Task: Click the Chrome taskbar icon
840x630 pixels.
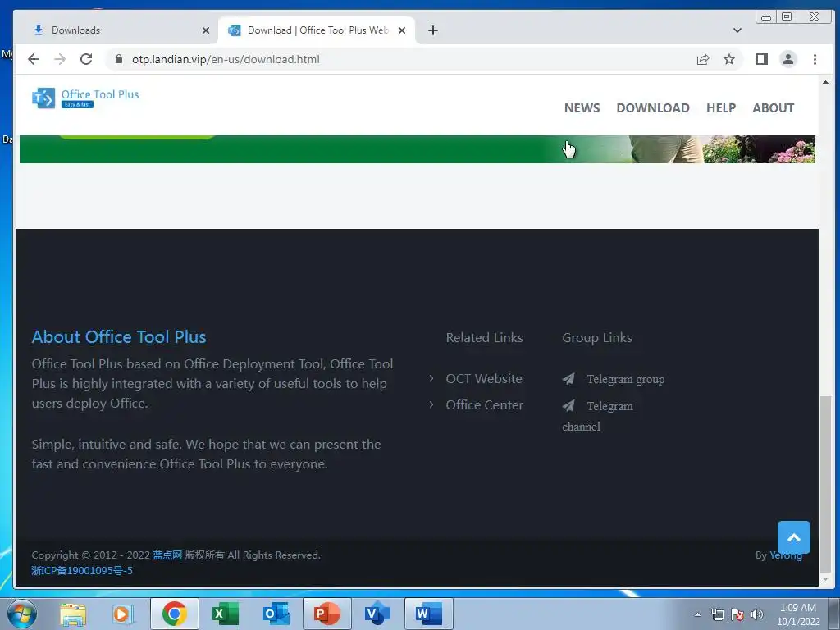Action: (174, 614)
